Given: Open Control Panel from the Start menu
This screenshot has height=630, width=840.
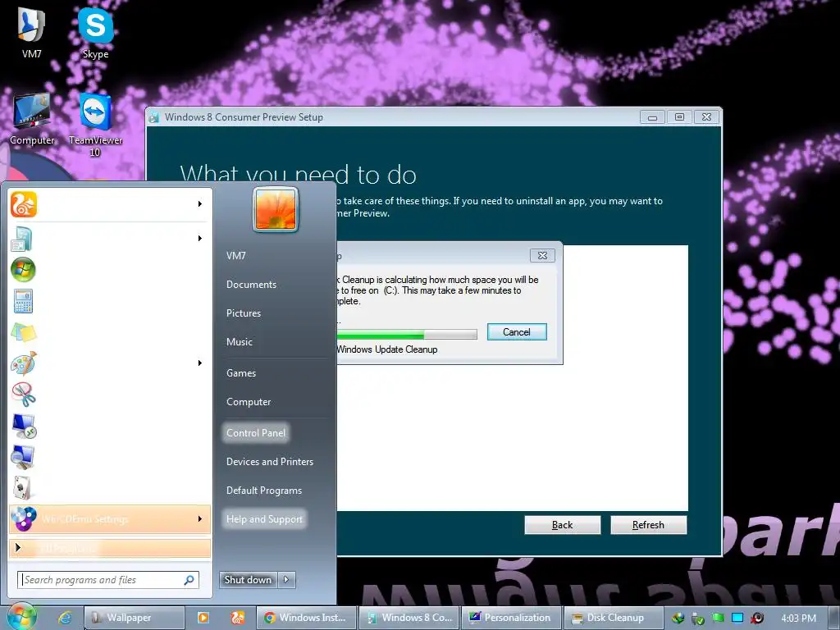Looking at the screenshot, I should (x=256, y=433).
